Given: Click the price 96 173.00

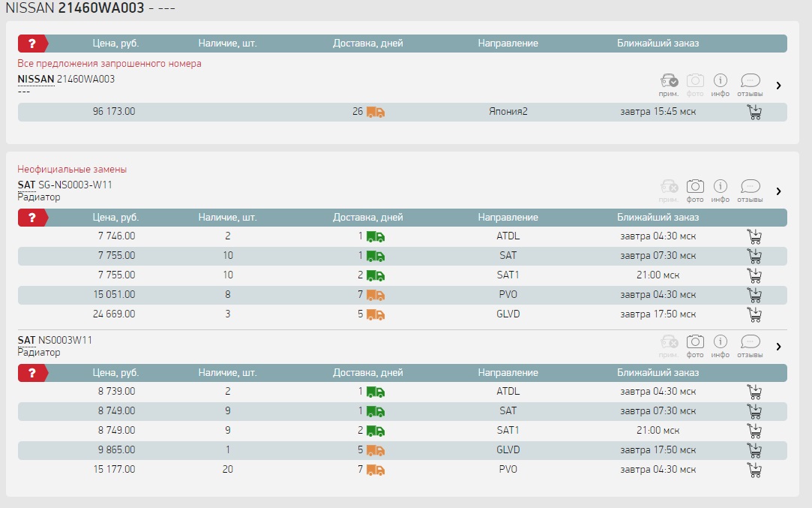Looking at the screenshot, I should click(114, 112).
